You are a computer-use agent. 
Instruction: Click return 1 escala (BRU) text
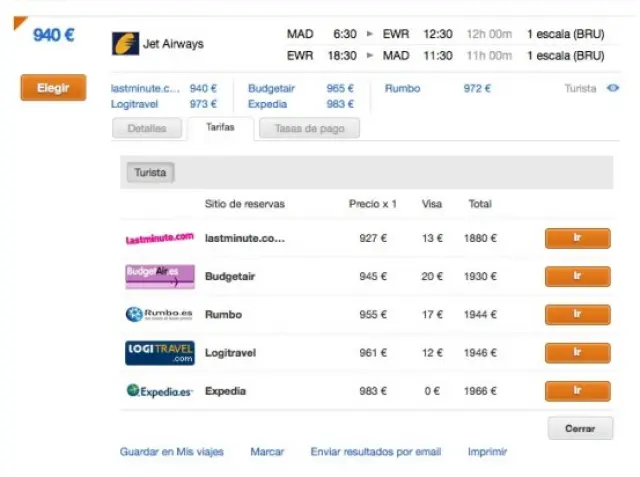[x=566, y=55]
